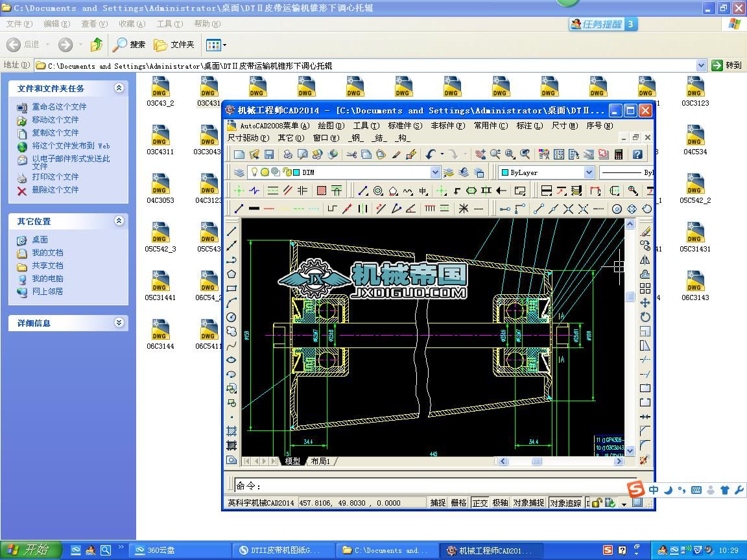Click the Save (floppy disk) toolbar icon
Viewport: 747px width, 560px height.
coord(269,154)
